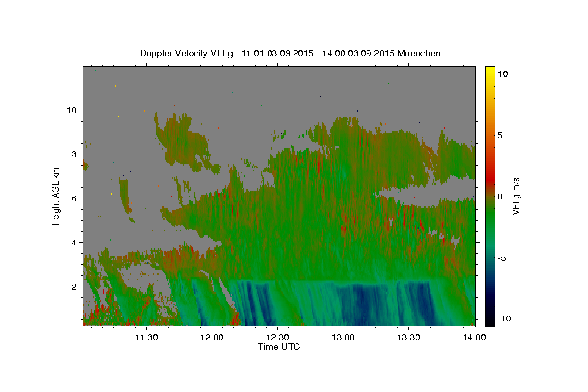Click the colorbar tick label -10
The height and width of the screenshot is (392, 588).
click(x=505, y=318)
